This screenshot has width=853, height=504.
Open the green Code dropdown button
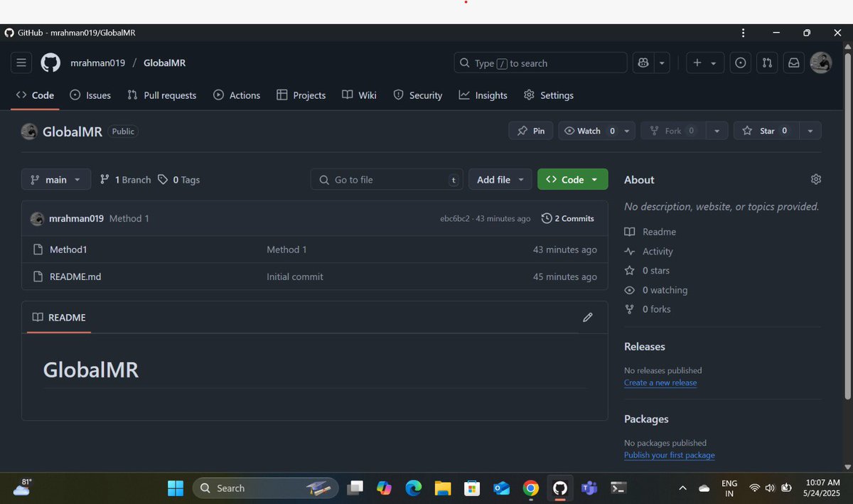point(573,180)
